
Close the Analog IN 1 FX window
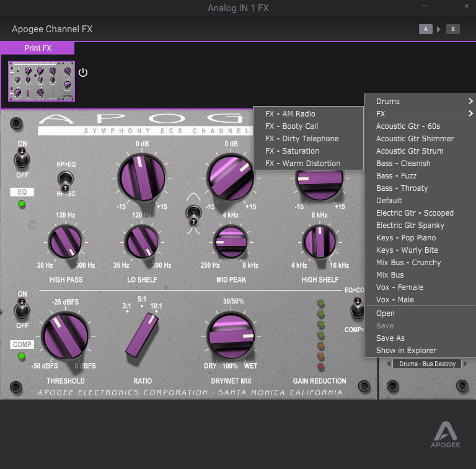coord(467,6)
